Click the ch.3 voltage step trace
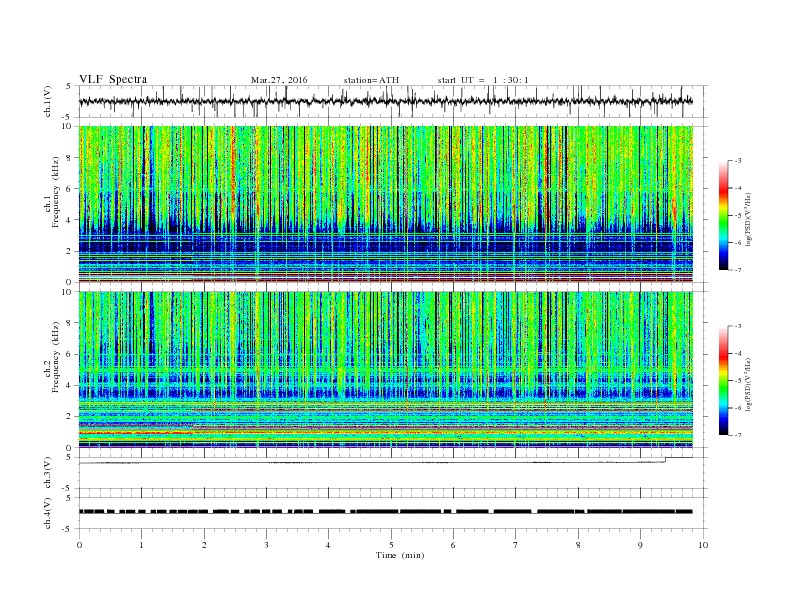Viewport: 792px width, 612px height. (x=385, y=461)
